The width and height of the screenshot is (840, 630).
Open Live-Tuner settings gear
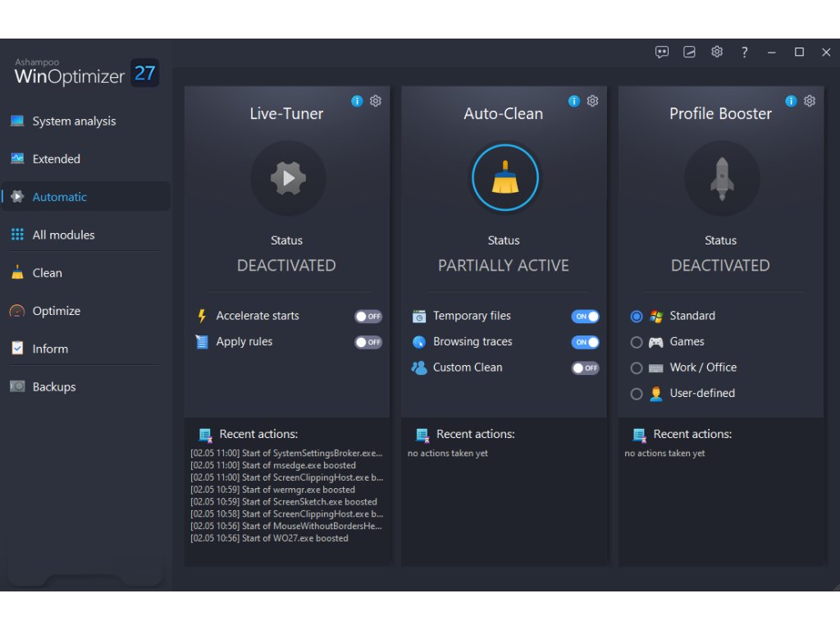(376, 101)
